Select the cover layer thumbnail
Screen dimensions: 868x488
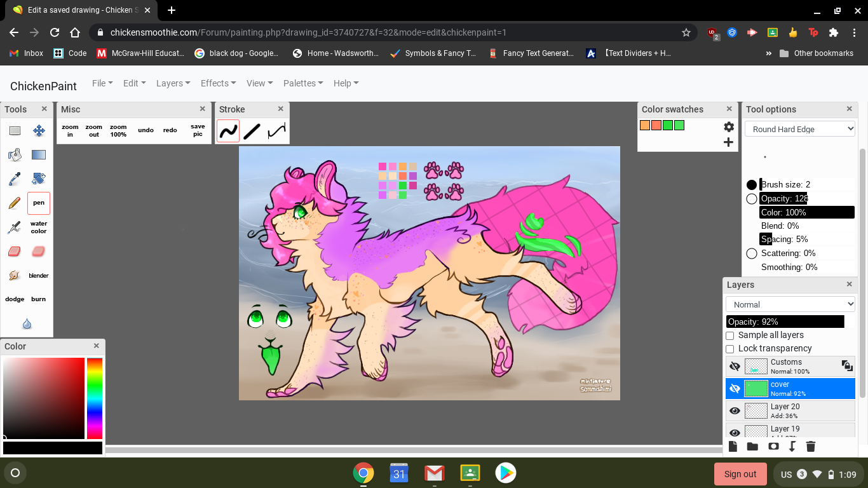pos(756,388)
